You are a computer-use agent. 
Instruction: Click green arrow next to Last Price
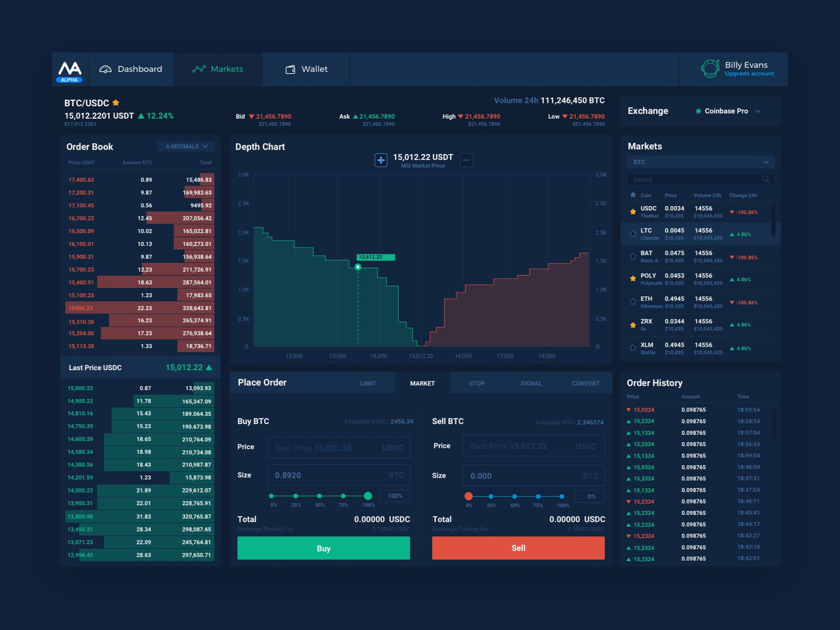click(209, 367)
